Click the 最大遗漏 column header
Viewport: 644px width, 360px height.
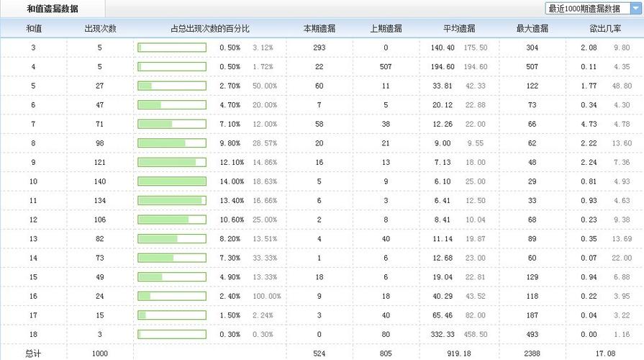[x=532, y=28]
